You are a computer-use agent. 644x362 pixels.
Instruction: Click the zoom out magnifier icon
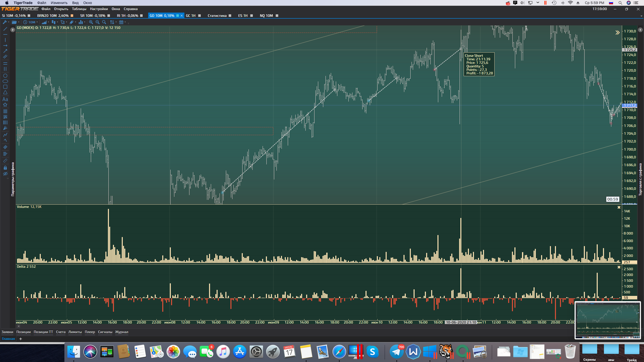click(98, 22)
